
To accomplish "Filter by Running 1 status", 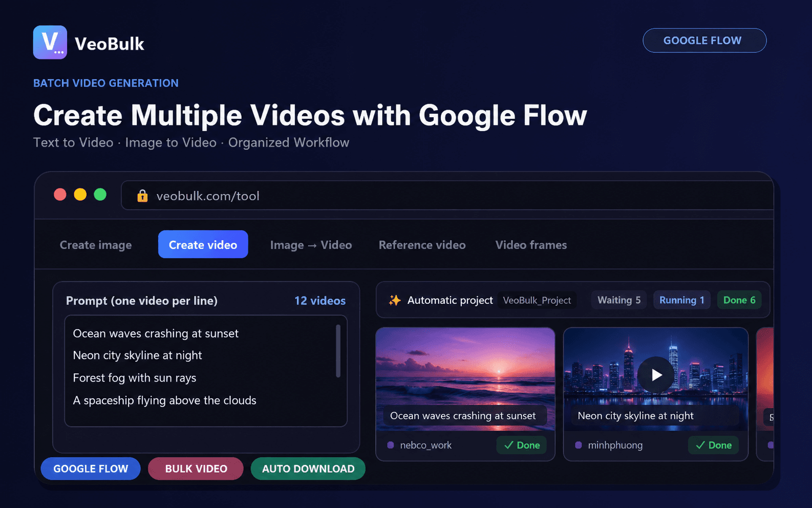I will click(x=681, y=300).
